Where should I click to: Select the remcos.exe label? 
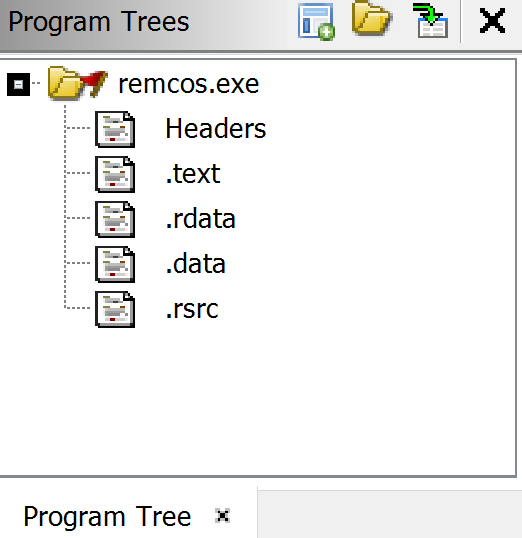tap(188, 84)
